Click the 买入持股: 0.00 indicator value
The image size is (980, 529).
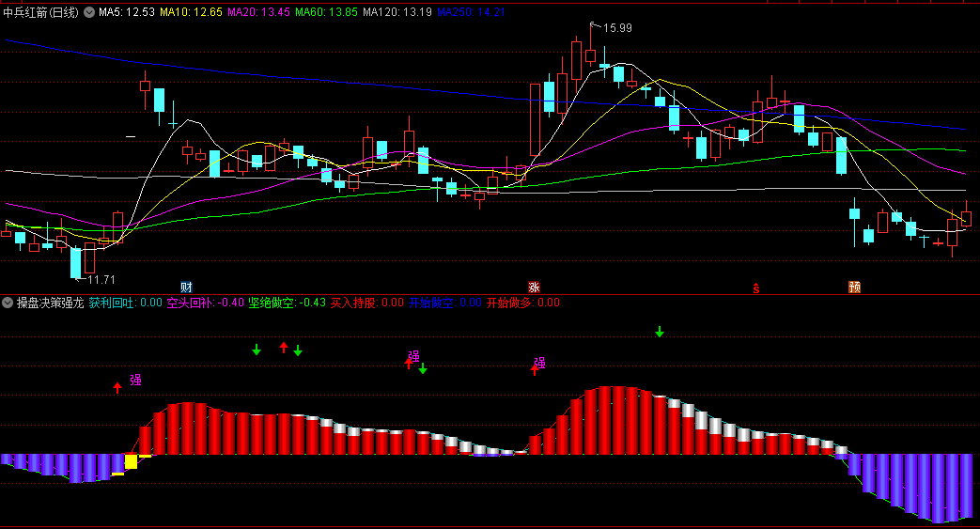(366, 303)
